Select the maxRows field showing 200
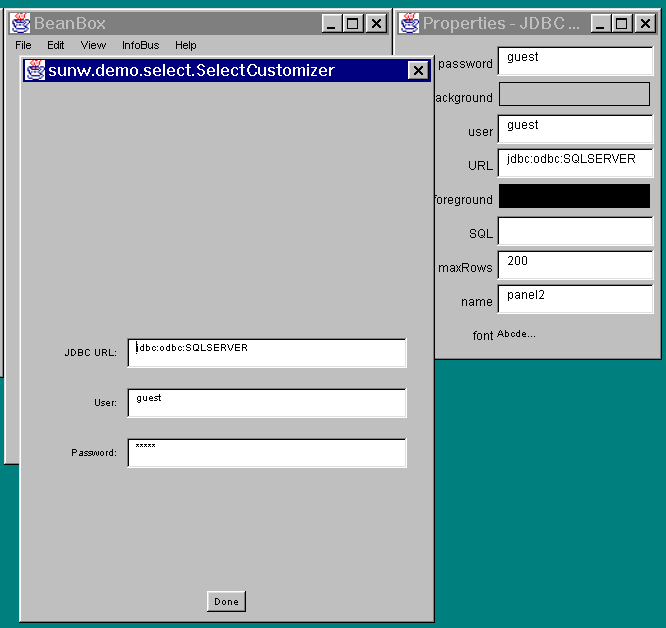Viewport: 666px width, 628px height. pos(575,265)
